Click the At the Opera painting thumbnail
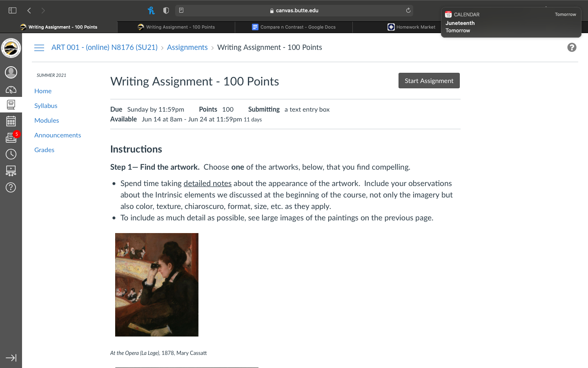Viewport: 588px width, 368px height. click(x=157, y=285)
